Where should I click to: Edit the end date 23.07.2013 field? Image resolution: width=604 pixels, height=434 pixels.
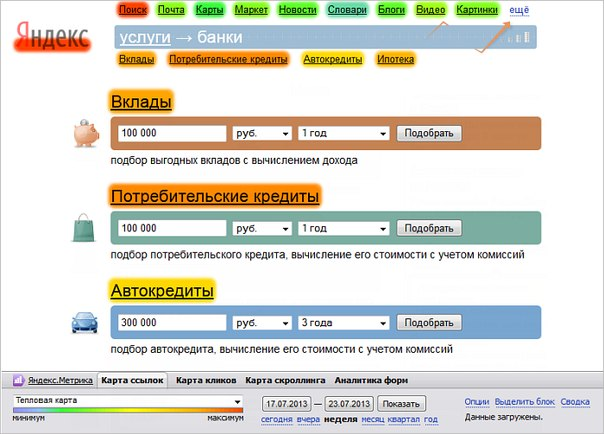349,404
